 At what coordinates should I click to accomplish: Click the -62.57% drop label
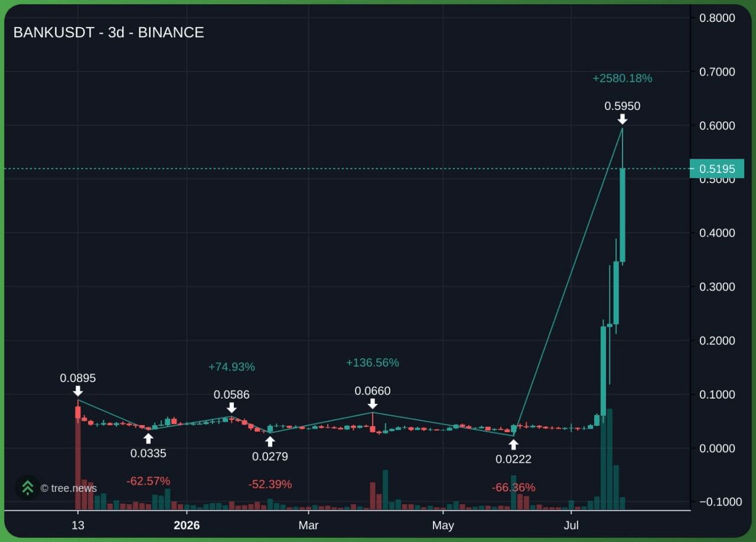tap(148, 481)
